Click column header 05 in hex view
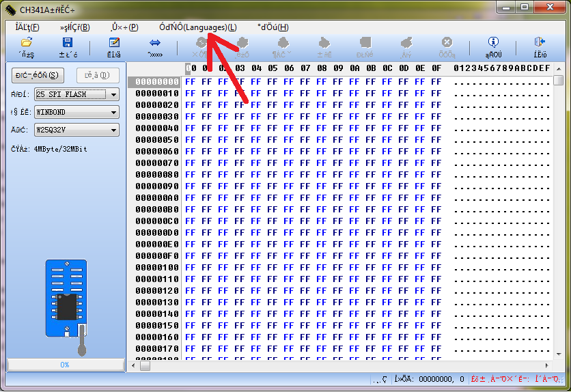This screenshot has height=392, width=571. coord(273,68)
